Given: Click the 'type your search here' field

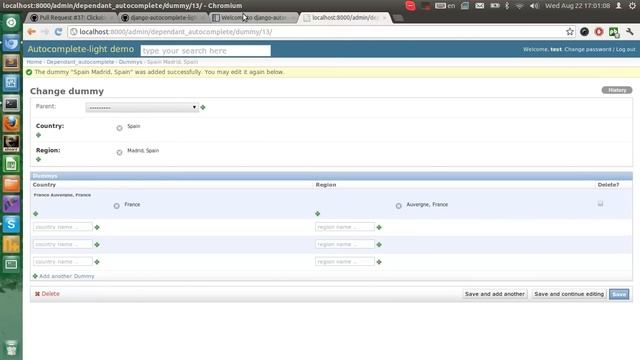Looking at the screenshot, I should (205, 51).
